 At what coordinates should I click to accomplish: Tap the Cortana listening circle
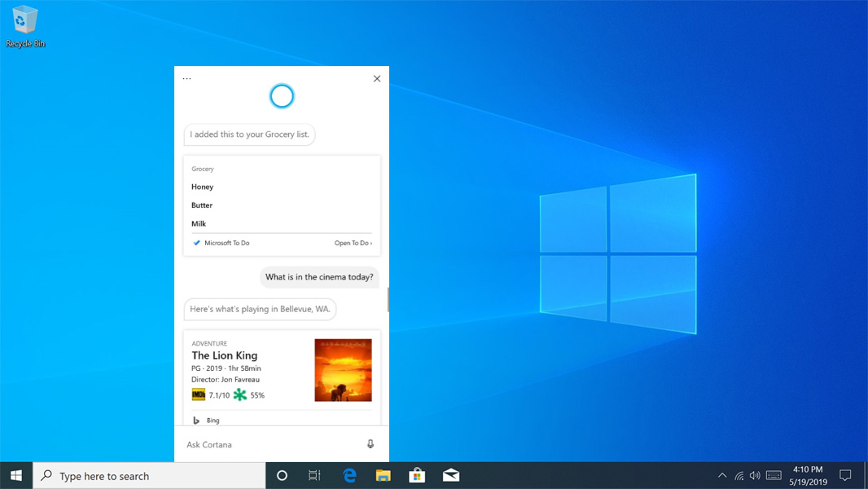[x=282, y=96]
